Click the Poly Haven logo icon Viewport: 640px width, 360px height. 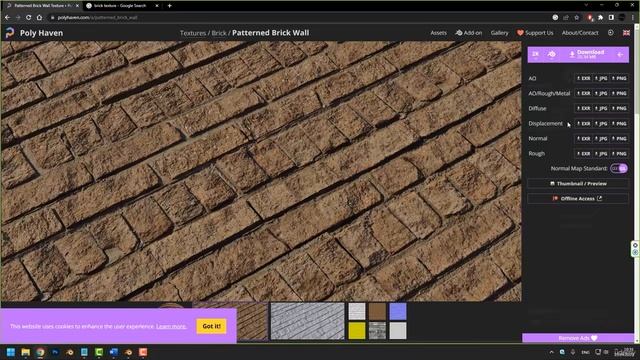pyautogui.click(x=10, y=33)
